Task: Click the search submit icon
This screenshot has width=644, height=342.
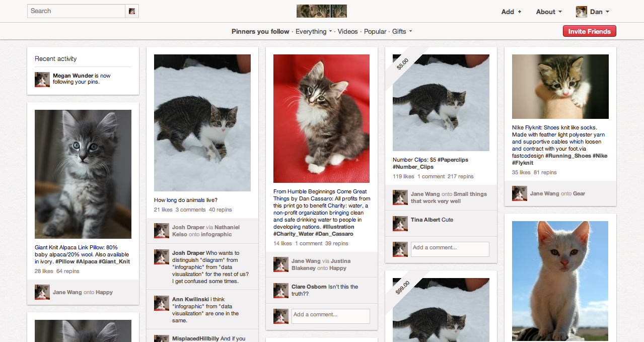Action: [132, 11]
